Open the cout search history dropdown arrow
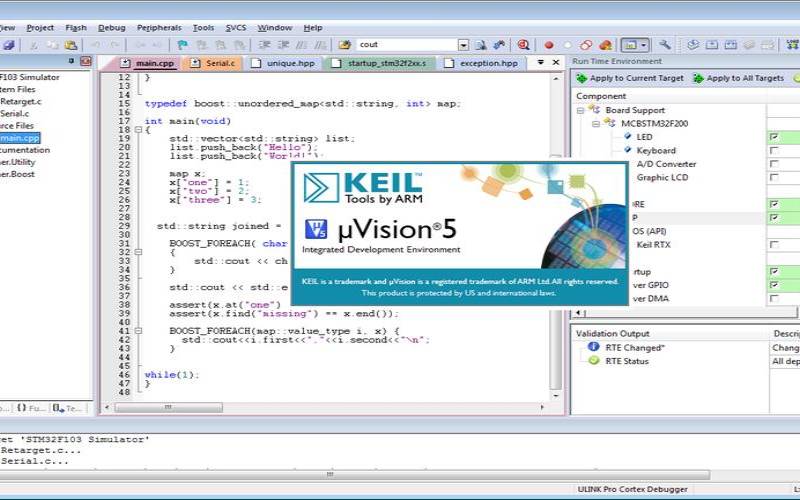Viewport: 800px width, 500px height. pos(463,45)
